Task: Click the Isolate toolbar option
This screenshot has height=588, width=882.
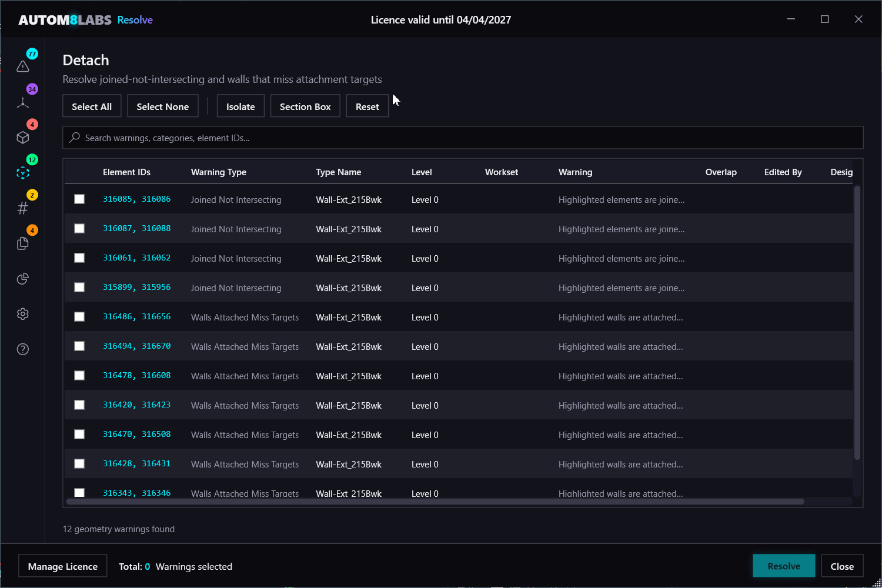Action: 240,106
